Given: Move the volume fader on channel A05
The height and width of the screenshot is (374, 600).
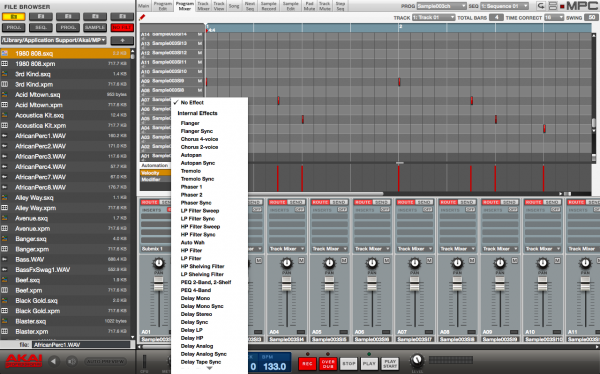Looking at the screenshot, I should [x=329, y=285].
